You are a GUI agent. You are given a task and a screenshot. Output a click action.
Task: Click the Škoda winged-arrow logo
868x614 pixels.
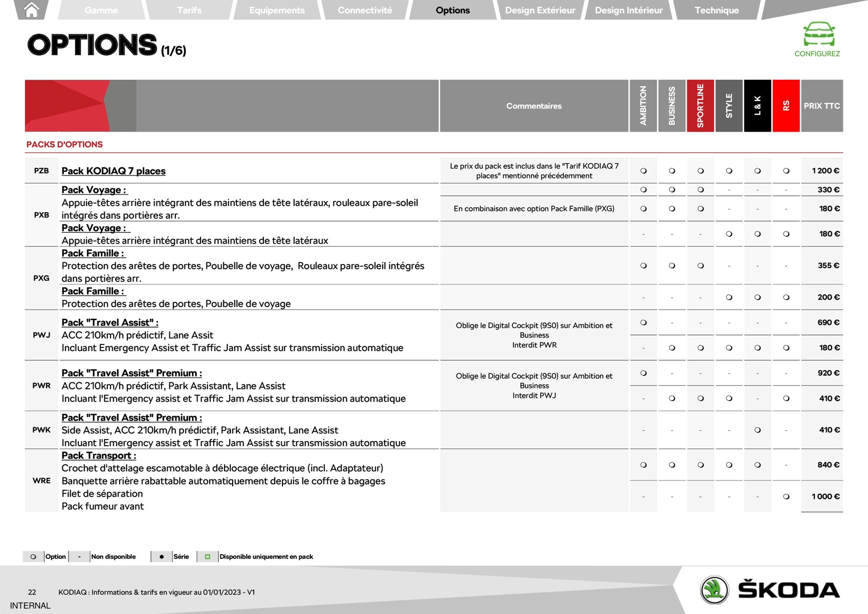714,590
